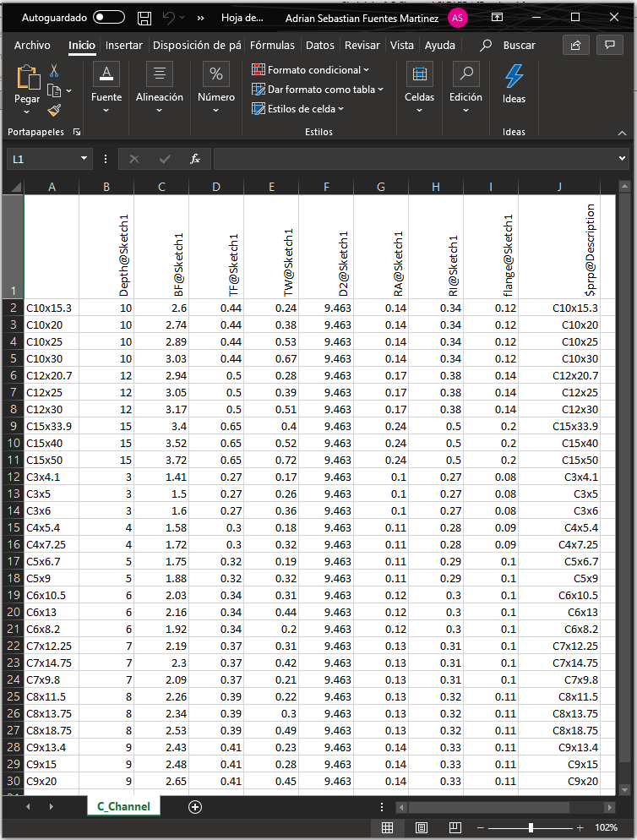Open the Name Box dropdown arrow

click(x=84, y=159)
